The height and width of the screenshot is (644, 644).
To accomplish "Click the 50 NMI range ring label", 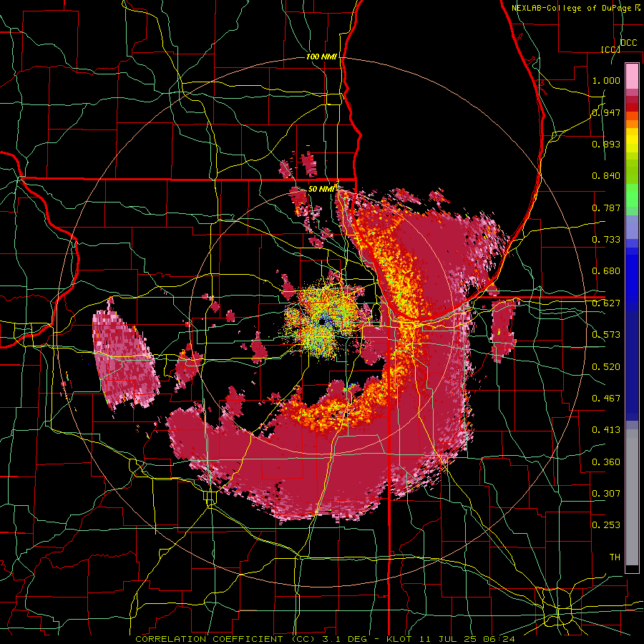I will (321, 189).
